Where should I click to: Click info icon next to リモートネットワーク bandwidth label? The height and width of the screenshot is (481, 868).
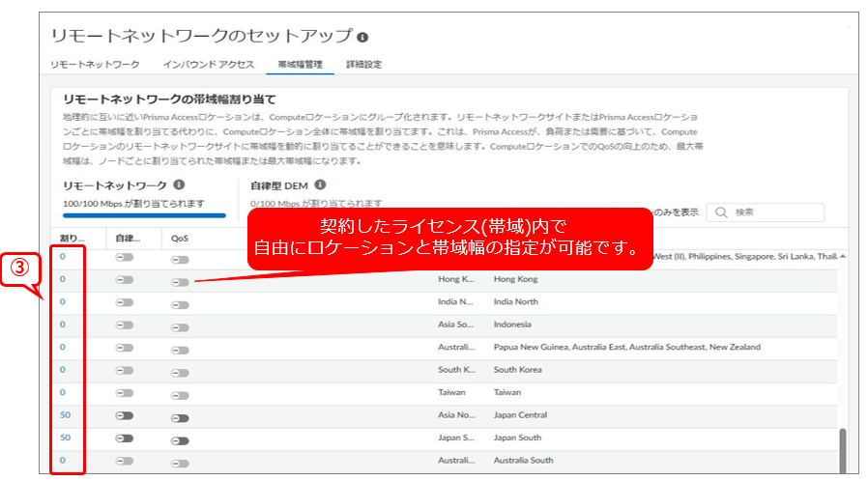[180, 184]
